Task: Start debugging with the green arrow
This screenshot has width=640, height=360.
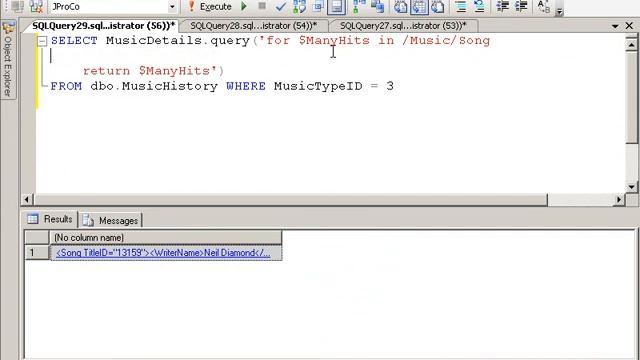Action: 244,6
